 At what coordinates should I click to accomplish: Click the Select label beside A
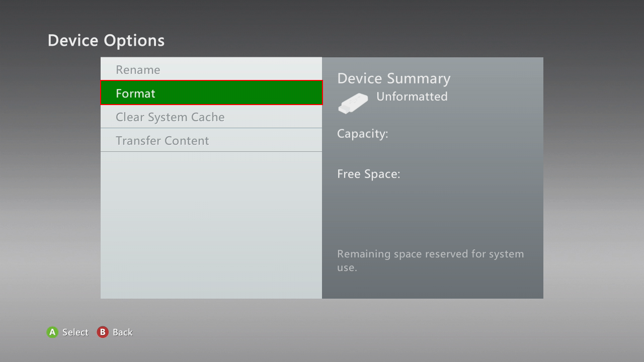pos(75,332)
